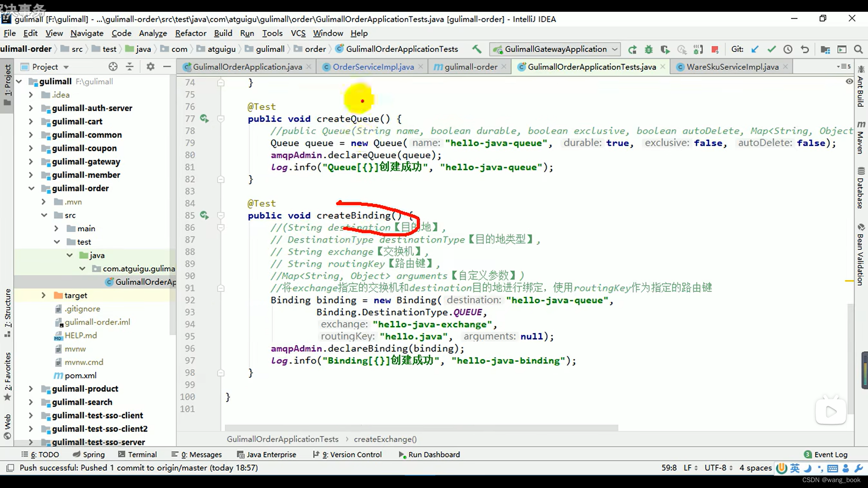Open the Refactor menu
868x488 pixels.
[191, 33]
